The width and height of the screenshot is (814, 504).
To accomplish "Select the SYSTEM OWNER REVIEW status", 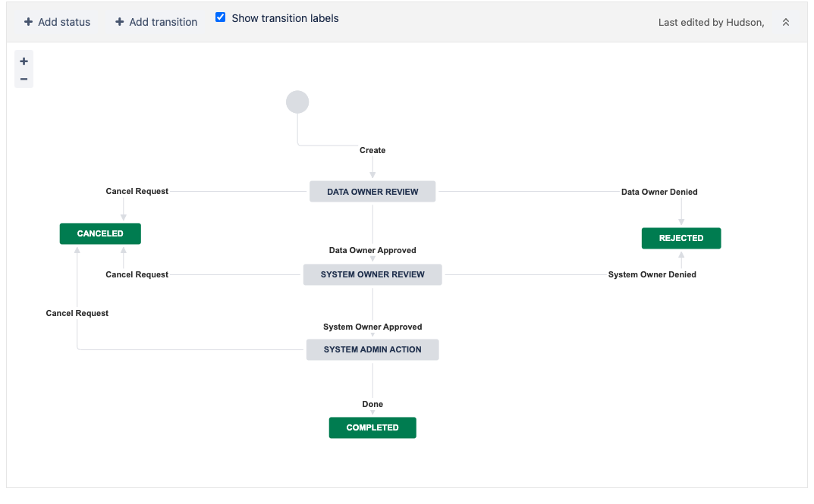I will point(372,274).
